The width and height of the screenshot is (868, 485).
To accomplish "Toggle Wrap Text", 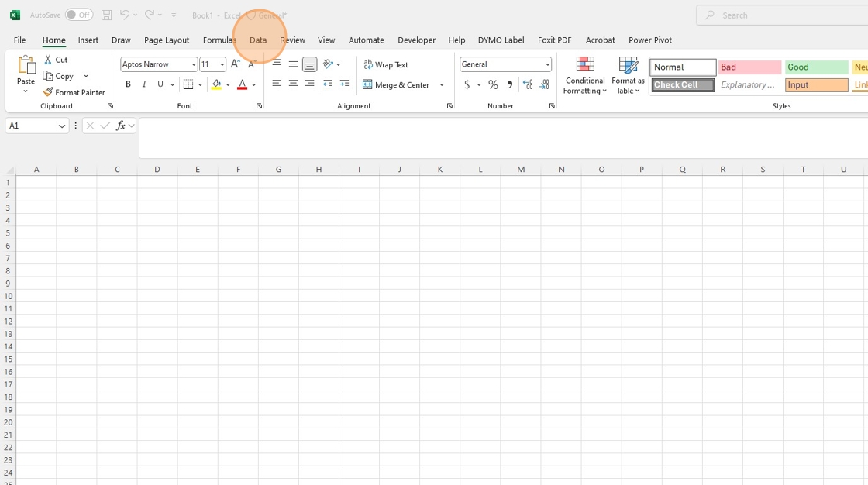I will click(386, 65).
